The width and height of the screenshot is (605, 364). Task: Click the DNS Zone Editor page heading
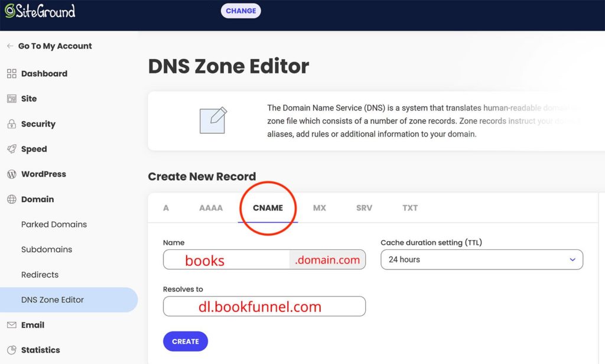click(x=229, y=66)
